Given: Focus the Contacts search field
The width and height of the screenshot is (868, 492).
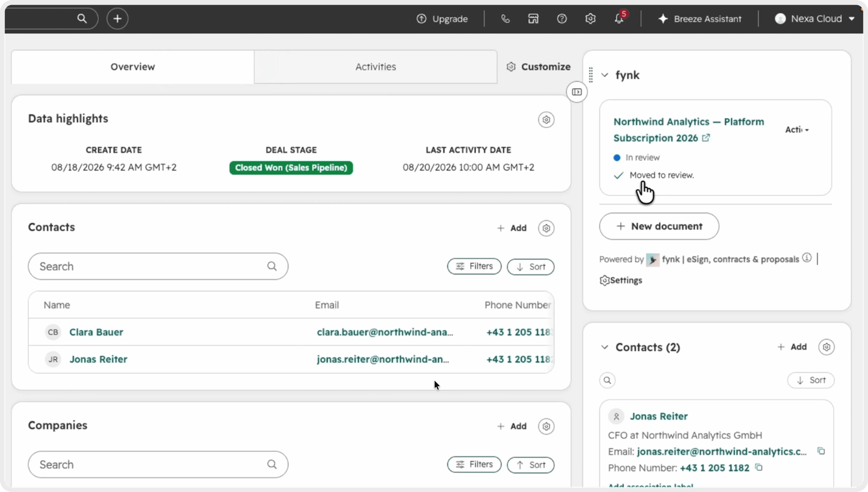Looking at the screenshot, I should click(158, 267).
